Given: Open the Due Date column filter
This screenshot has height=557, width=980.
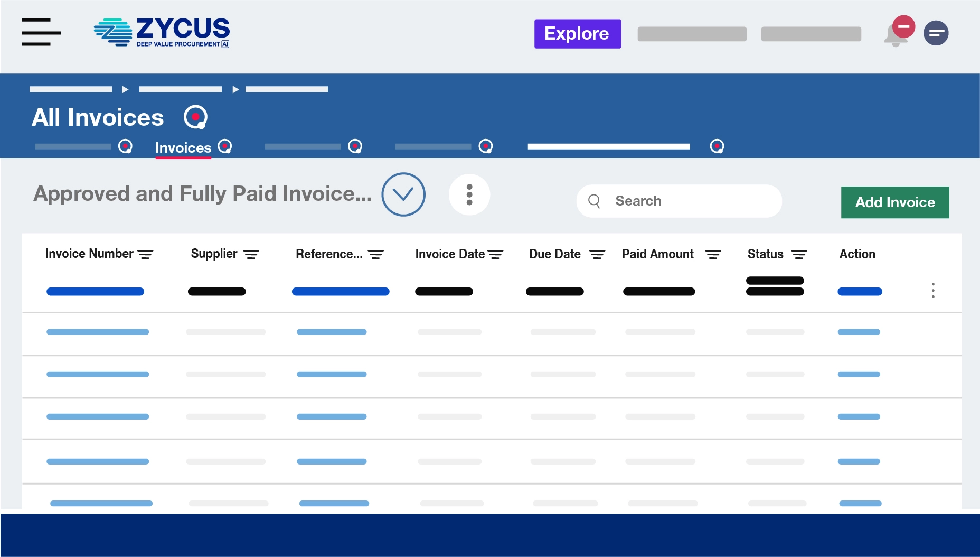Looking at the screenshot, I should pos(597,255).
